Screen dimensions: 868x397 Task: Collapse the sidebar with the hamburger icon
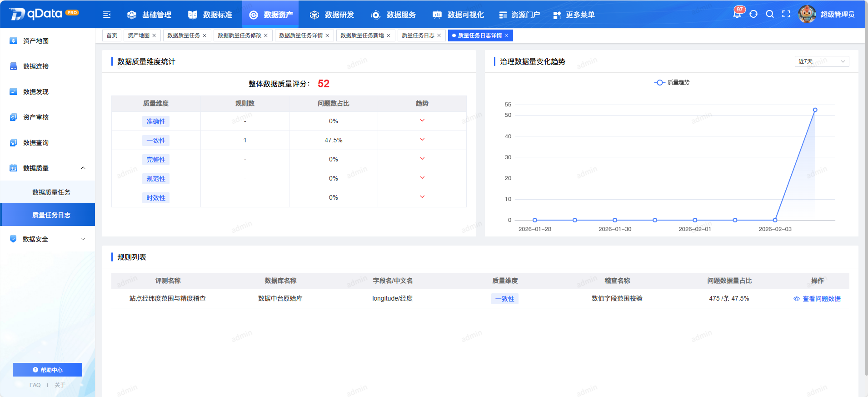pos(107,15)
